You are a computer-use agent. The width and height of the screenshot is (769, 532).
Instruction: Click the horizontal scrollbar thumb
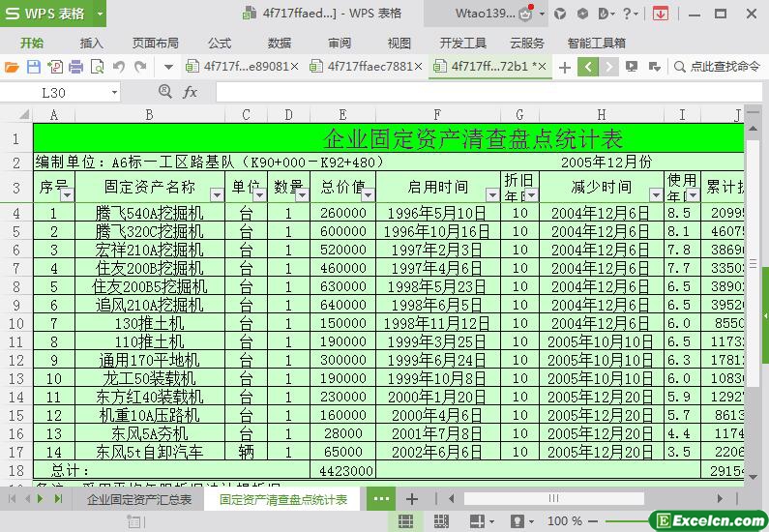(x=553, y=499)
